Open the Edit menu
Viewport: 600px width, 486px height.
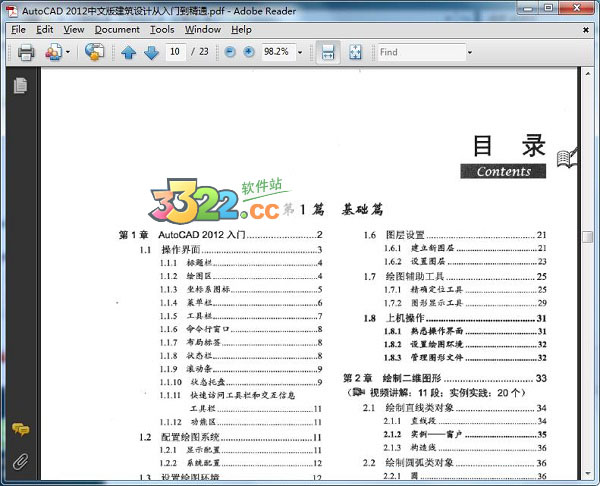pyautogui.click(x=44, y=29)
